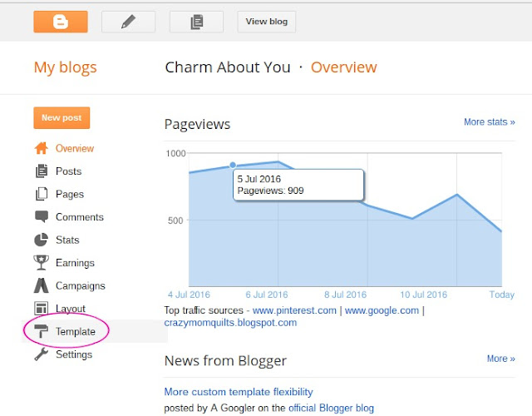Screen dimensions: 532x416
Task: Click the Settings wrench icon
Action: tap(42, 354)
